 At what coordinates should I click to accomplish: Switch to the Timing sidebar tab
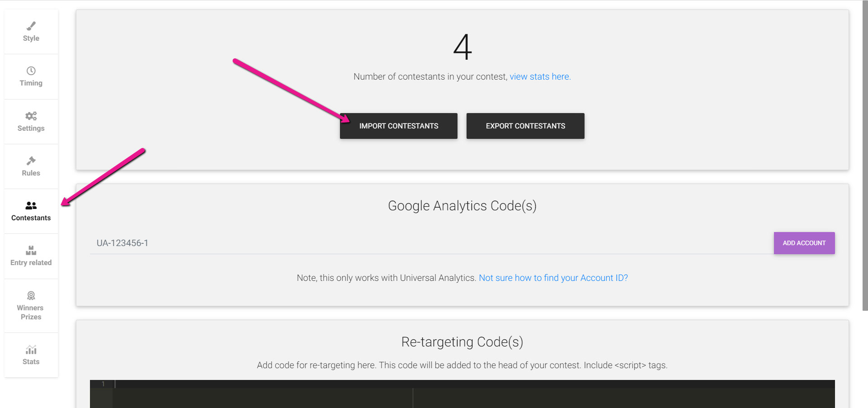coord(31,77)
